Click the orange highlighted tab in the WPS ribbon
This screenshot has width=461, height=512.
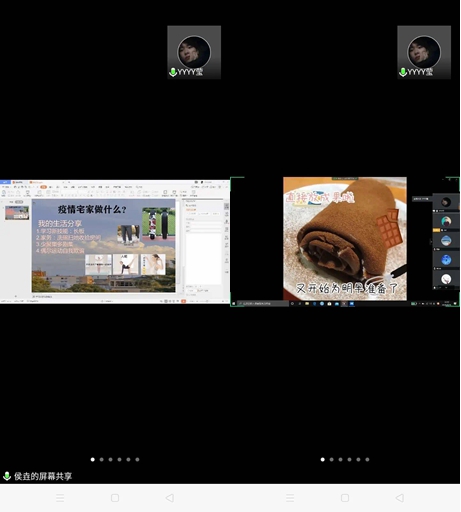(x=43, y=187)
